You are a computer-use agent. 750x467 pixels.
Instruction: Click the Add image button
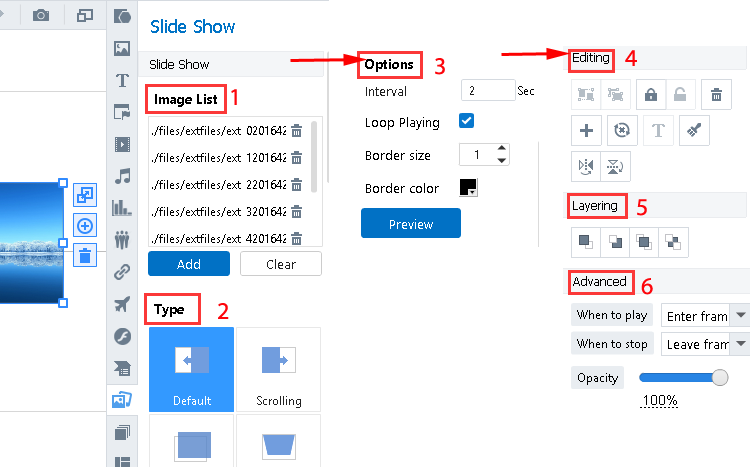click(188, 264)
